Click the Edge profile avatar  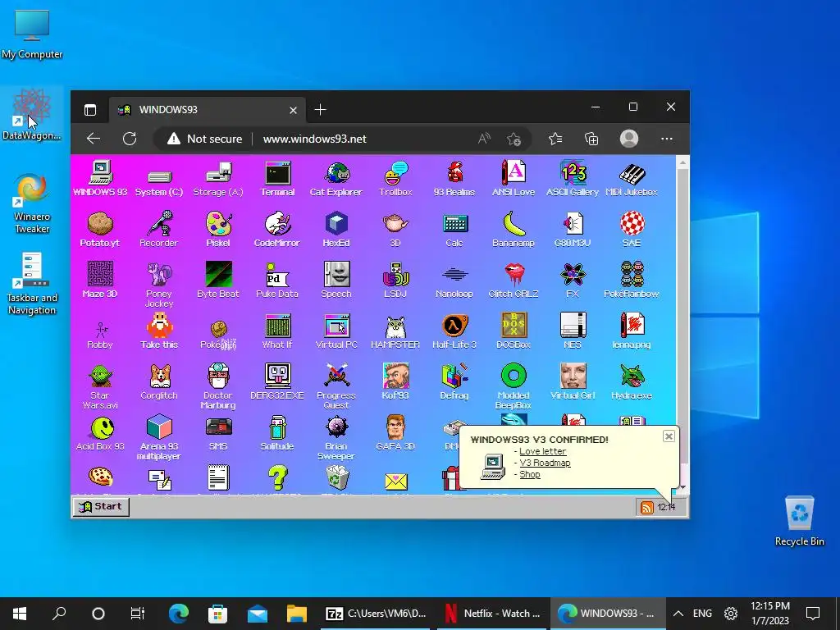(629, 139)
